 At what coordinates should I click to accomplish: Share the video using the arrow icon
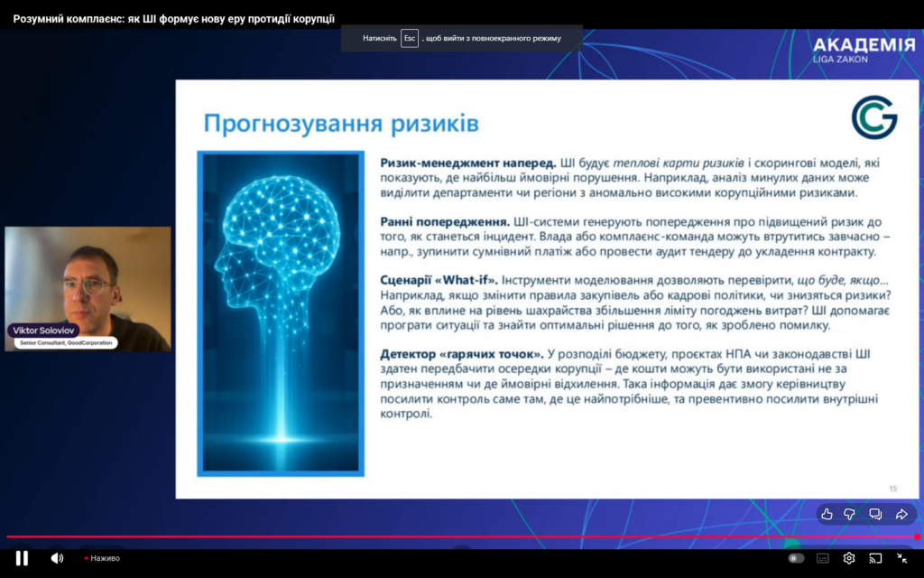pos(901,514)
